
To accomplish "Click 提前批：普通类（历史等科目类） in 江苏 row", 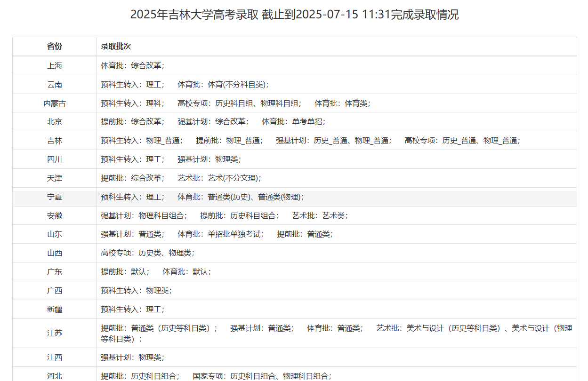I will pos(159,328).
